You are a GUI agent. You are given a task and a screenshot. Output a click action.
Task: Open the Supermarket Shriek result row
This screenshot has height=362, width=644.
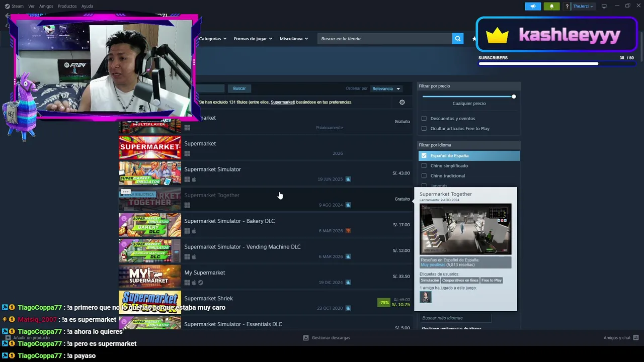tap(266, 303)
